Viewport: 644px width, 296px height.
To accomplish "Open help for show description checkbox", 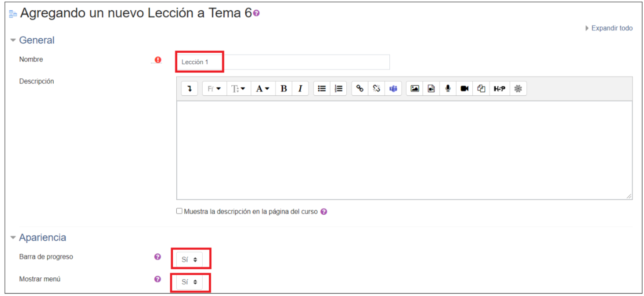I will (324, 211).
